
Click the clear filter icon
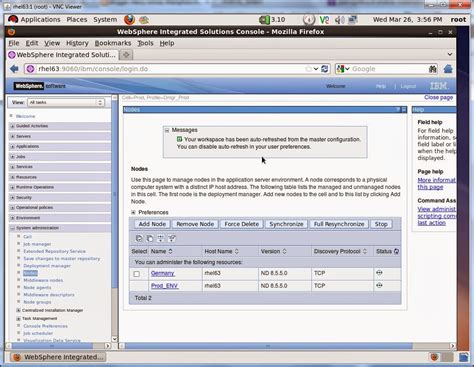click(x=172, y=238)
